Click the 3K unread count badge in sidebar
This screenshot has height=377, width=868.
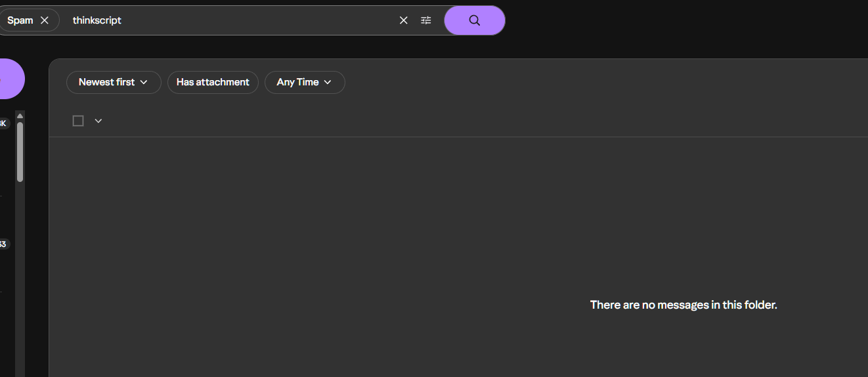[4, 123]
